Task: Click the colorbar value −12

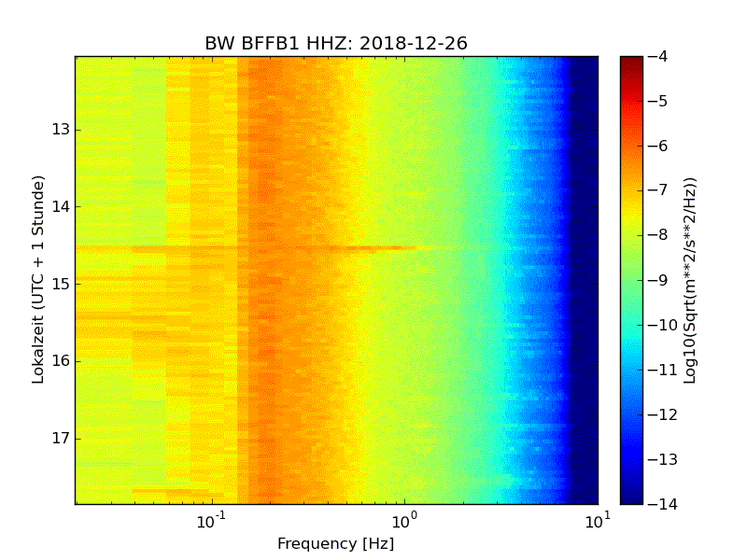Action: tap(662, 414)
